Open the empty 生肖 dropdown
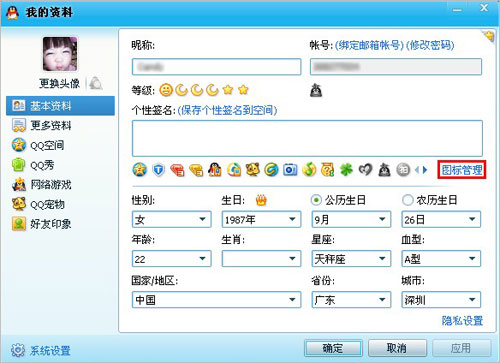Screen dimensions: 500x363 coord(261,259)
